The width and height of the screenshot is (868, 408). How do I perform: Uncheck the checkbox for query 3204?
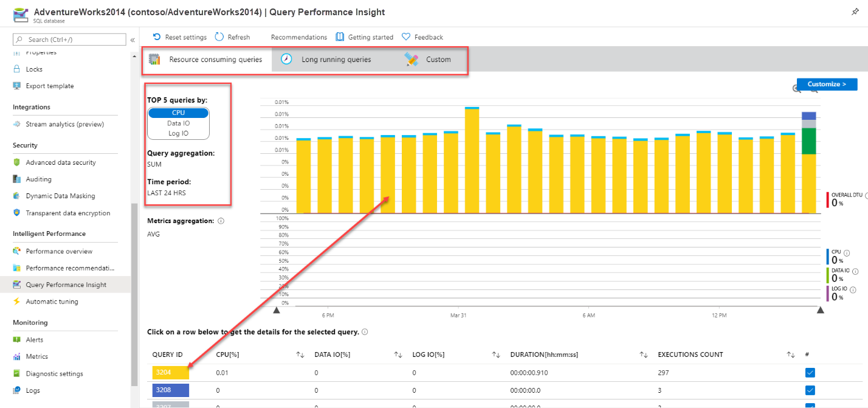810,372
